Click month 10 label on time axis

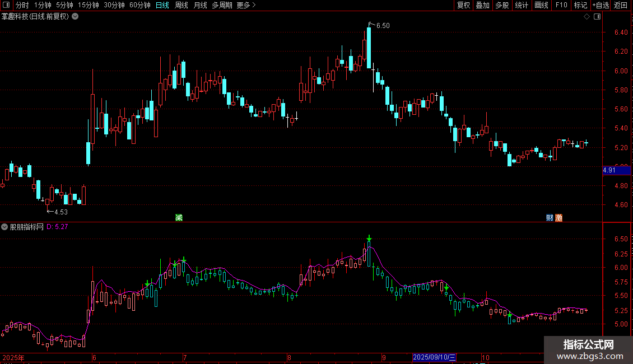point(485,357)
